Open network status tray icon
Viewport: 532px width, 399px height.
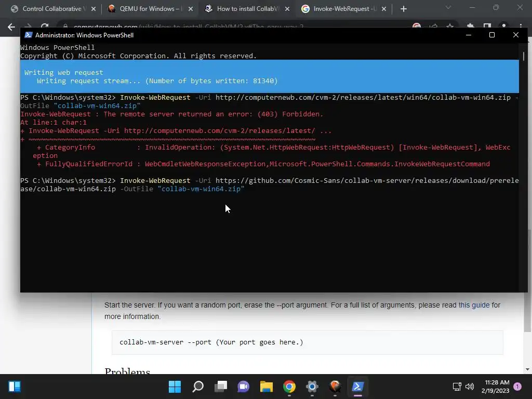coord(457,387)
